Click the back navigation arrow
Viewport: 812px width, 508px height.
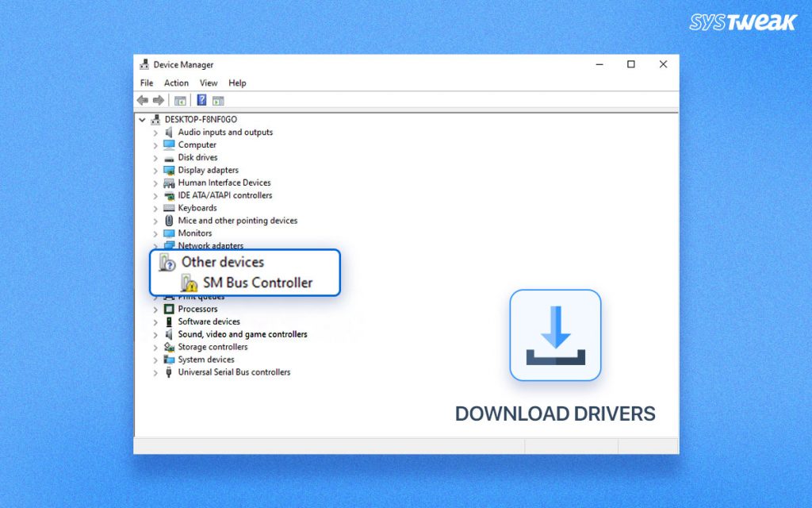pos(143,100)
